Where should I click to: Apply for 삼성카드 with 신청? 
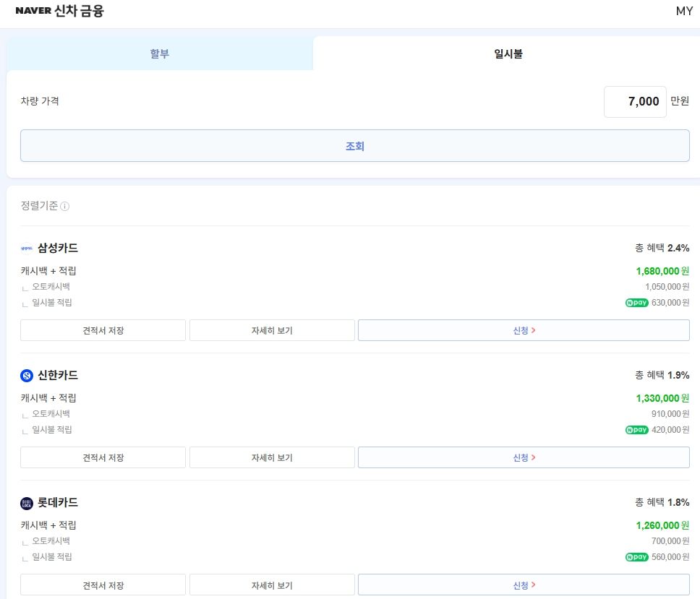pyautogui.click(x=524, y=330)
